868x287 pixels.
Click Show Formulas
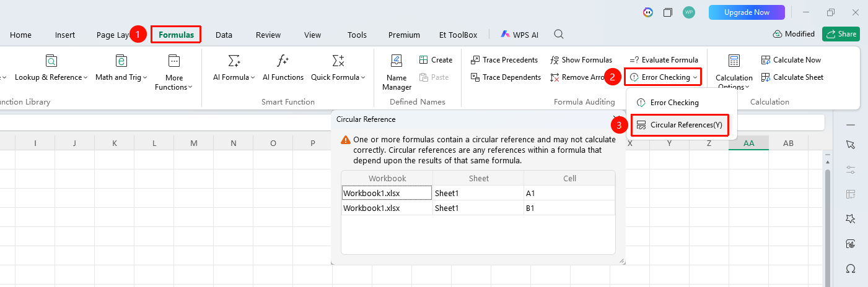tap(581, 60)
